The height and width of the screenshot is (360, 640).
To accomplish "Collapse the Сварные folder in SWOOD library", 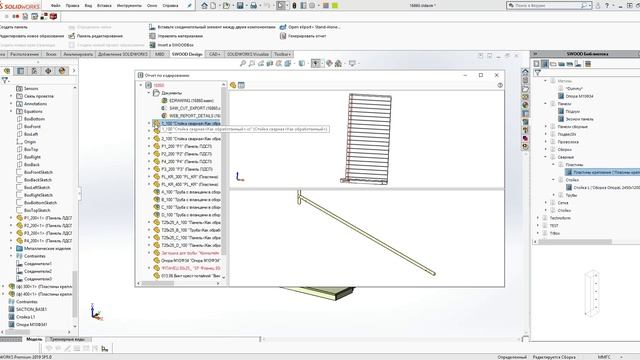I will tap(545, 157).
